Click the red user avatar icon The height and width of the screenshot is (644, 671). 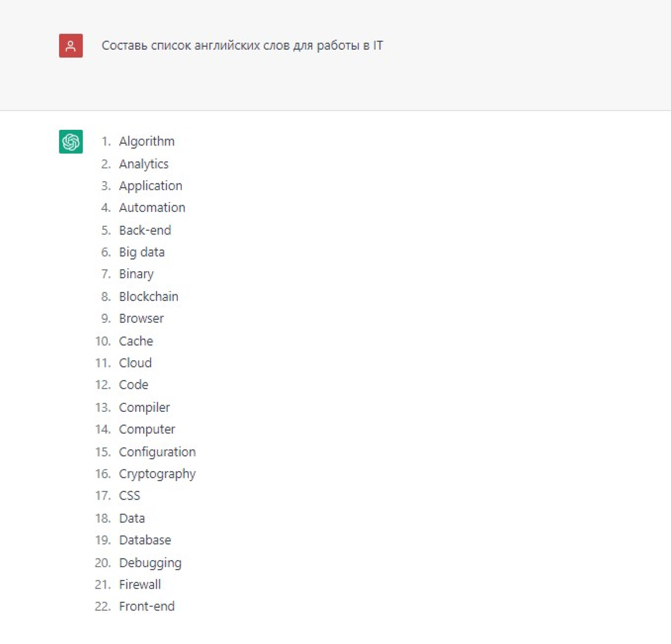coord(71,46)
